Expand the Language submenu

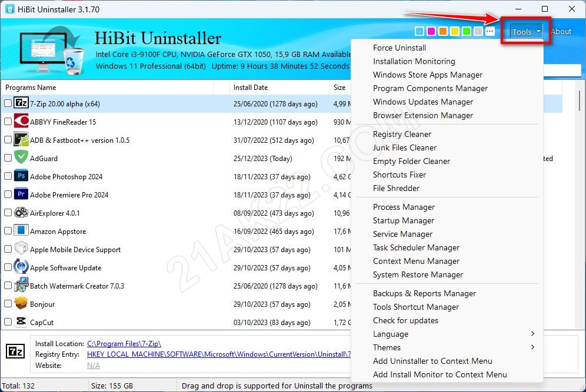pos(447,334)
